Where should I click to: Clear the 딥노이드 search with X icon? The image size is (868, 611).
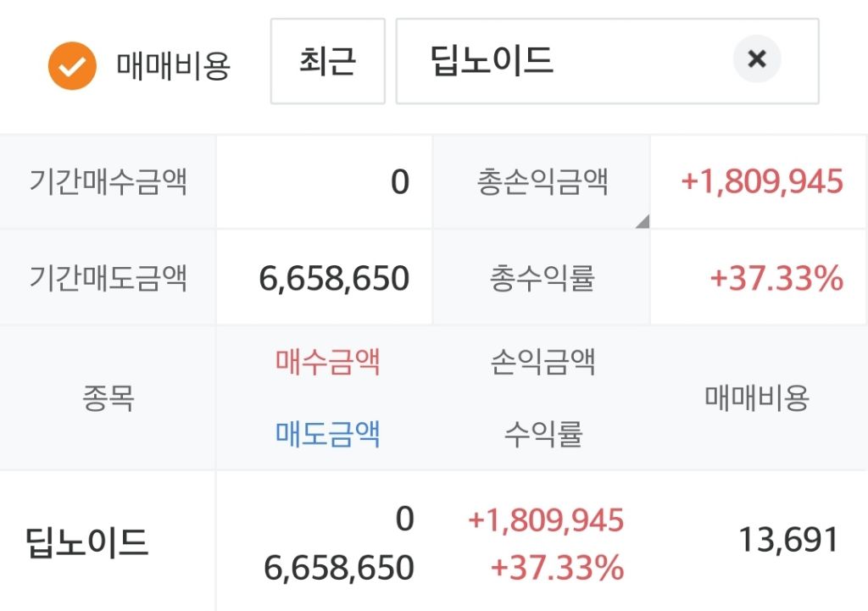pyautogui.click(x=757, y=58)
